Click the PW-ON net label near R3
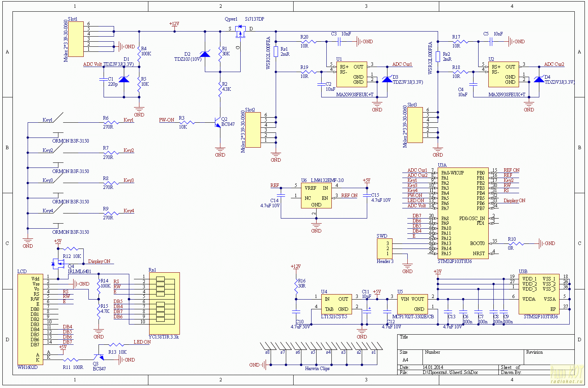Image resolution: width=588 pixels, height=388 pixels. (x=166, y=120)
